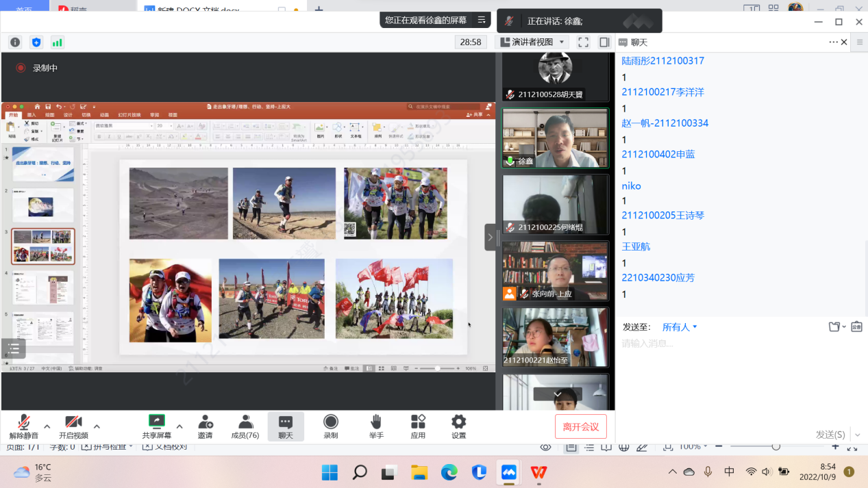Turn on camera with 开启视频
868x488 pixels.
point(73,426)
